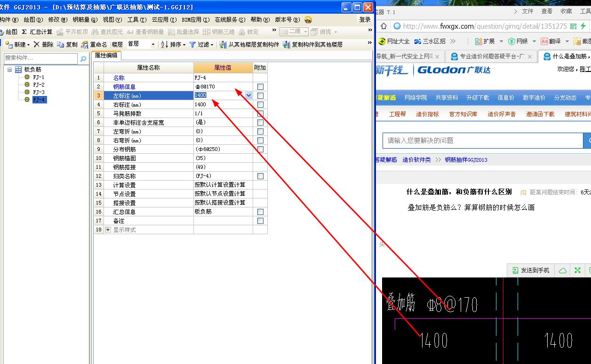Select the 属性编辑 tab
The height and width of the screenshot is (364, 591).
coord(106,55)
